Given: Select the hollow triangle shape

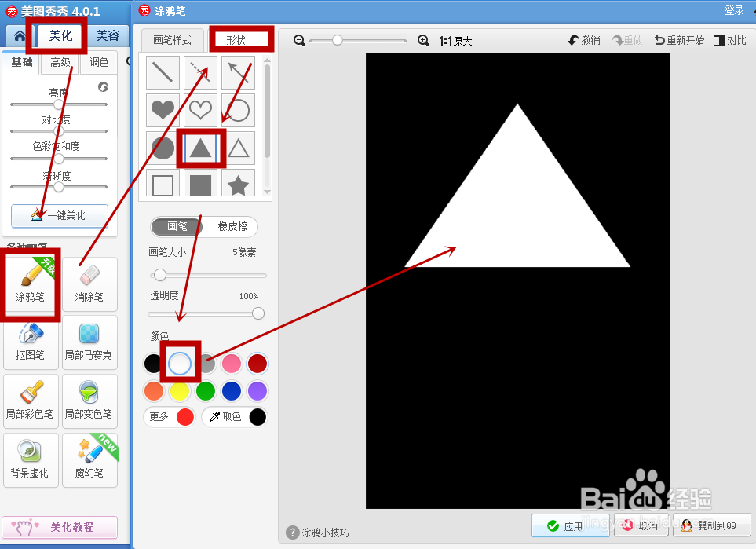Looking at the screenshot, I should [238, 148].
